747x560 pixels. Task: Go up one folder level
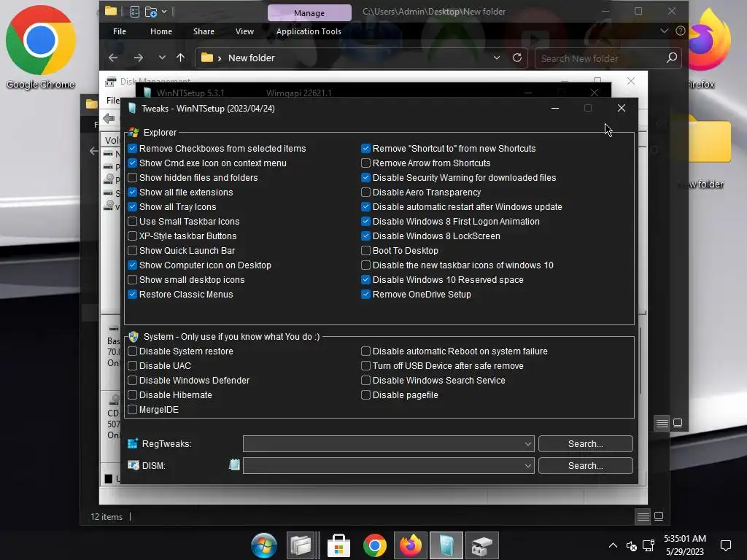click(x=181, y=58)
